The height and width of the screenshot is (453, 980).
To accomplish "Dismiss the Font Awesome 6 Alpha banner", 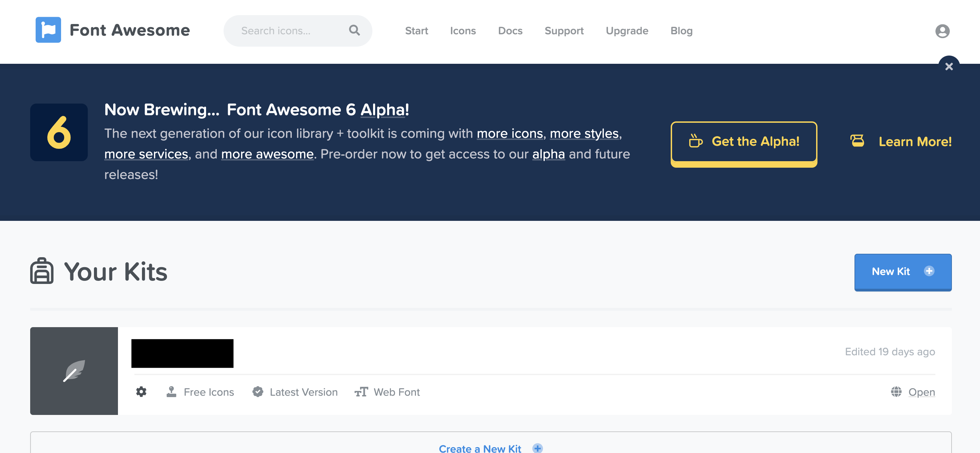I will point(949,67).
